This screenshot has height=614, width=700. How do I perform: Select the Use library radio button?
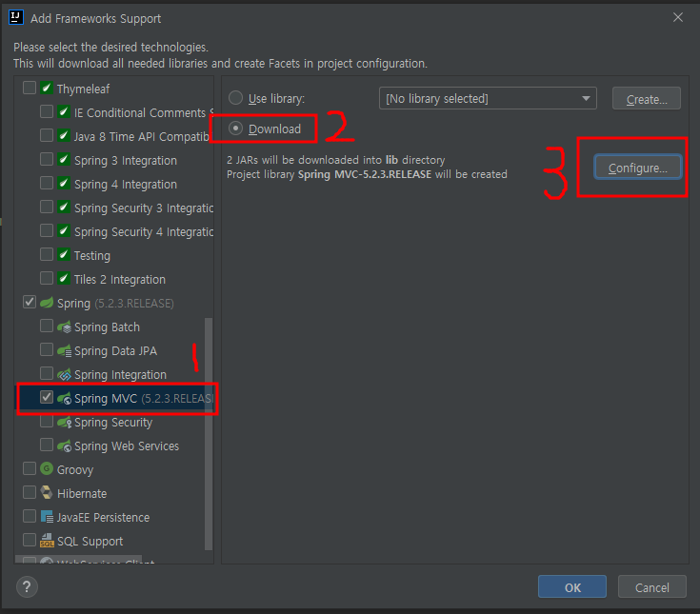tap(236, 98)
